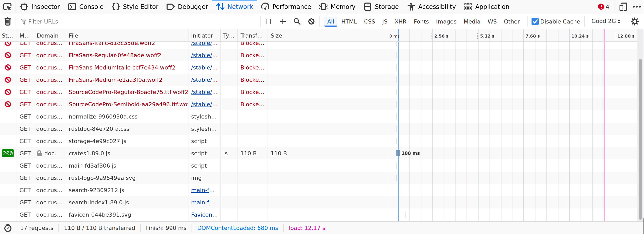This screenshot has height=234, width=644.
Task: Click the plus icon to add request
Action: [x=283, y=21]
